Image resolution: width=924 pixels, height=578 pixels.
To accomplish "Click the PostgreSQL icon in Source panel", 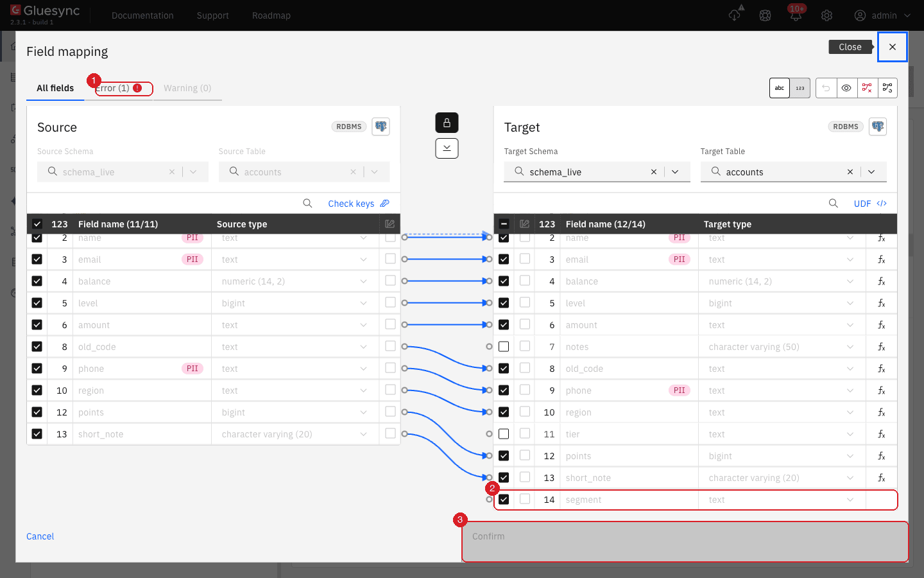I will (x=381, y=127).
